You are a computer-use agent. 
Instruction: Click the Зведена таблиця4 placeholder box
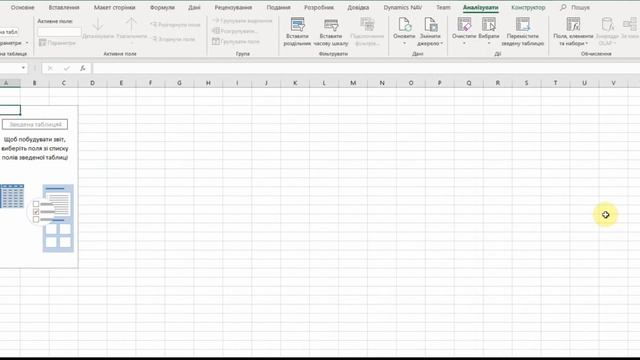(35, 124)
